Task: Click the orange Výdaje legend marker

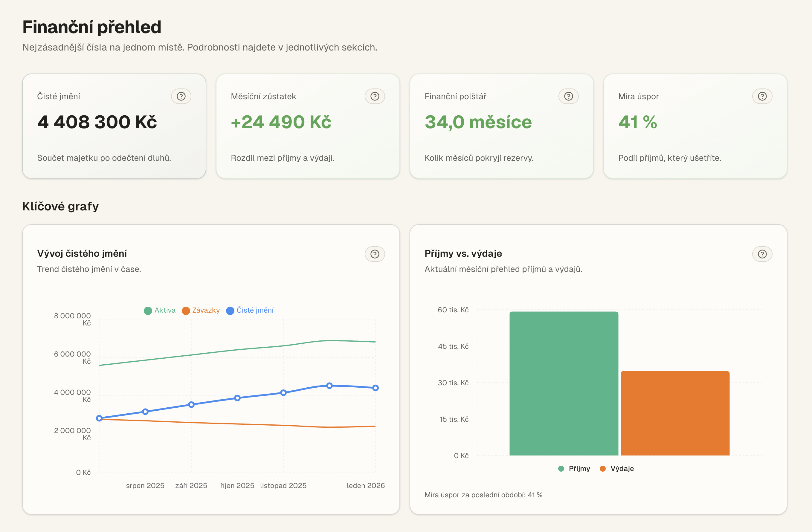Action: tap(602, 468)
